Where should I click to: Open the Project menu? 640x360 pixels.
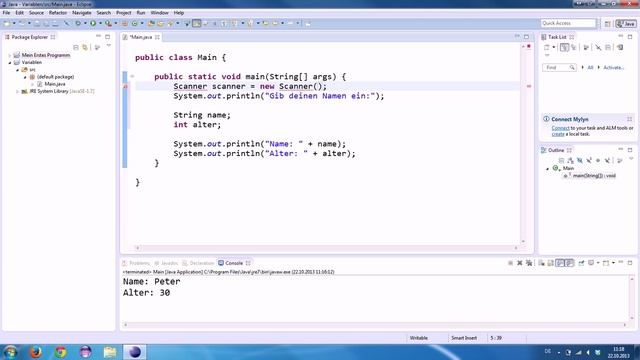pyautogui.click(x=124, y=13)
